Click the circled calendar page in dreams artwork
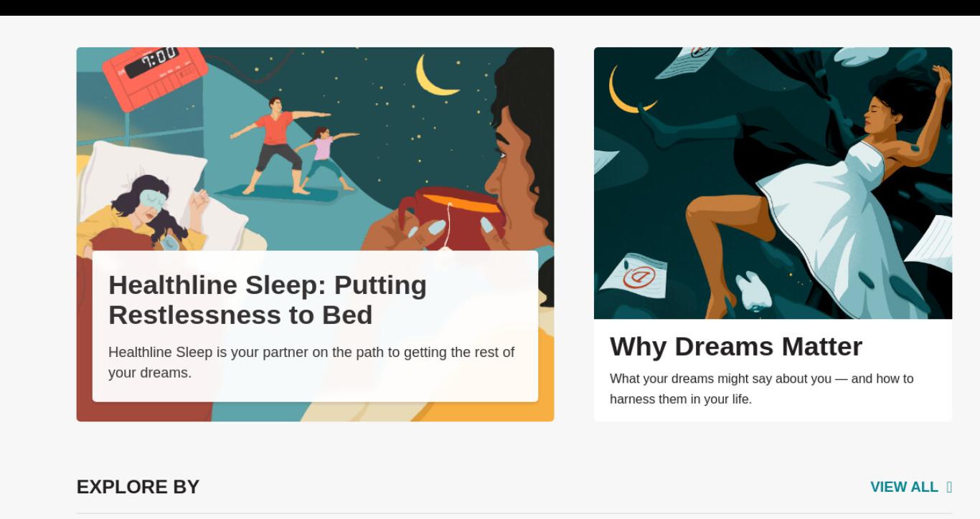The height and width of the screenshot is (519, 980). tap(633, 275)
